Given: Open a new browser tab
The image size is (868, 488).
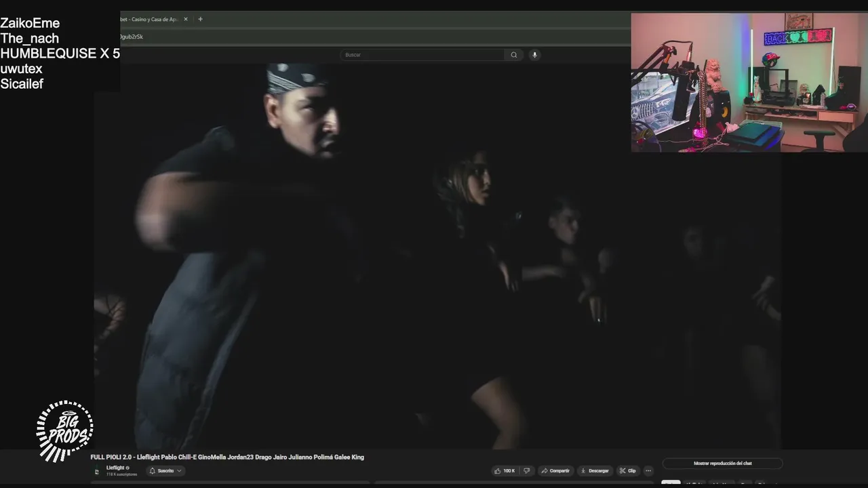Looking at the screenshot, I should [200, 19].
